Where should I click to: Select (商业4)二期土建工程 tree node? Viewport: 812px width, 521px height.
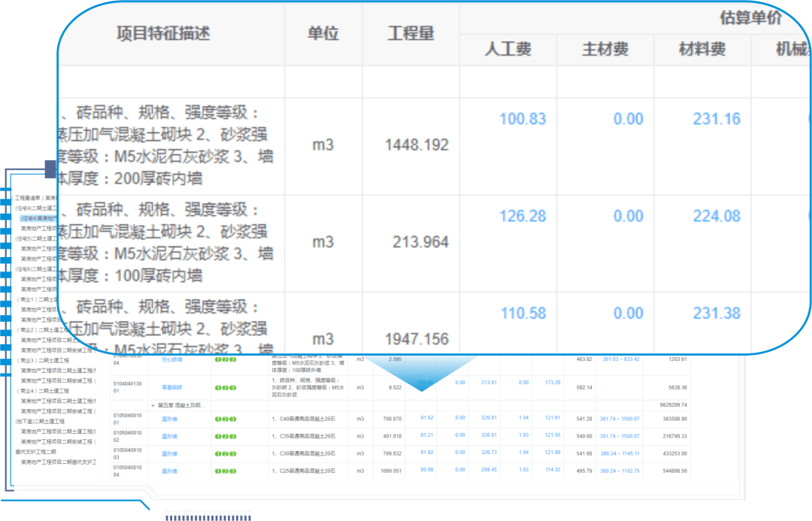point(42,391)
